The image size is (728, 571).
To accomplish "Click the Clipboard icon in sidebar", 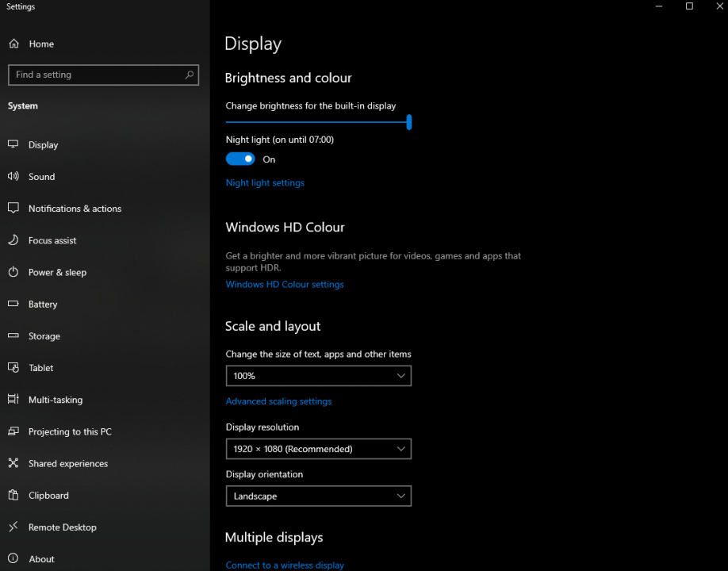I will [x=13, y=496].
